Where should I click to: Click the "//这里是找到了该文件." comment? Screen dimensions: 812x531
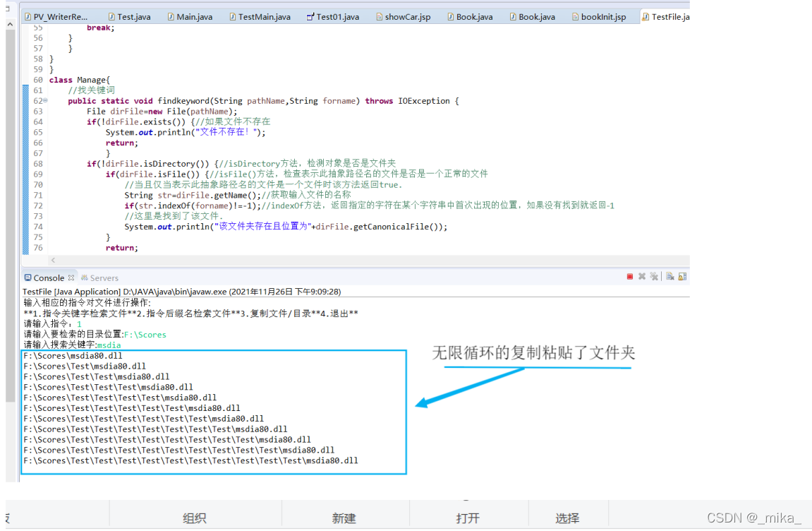[x=174, y=216]
